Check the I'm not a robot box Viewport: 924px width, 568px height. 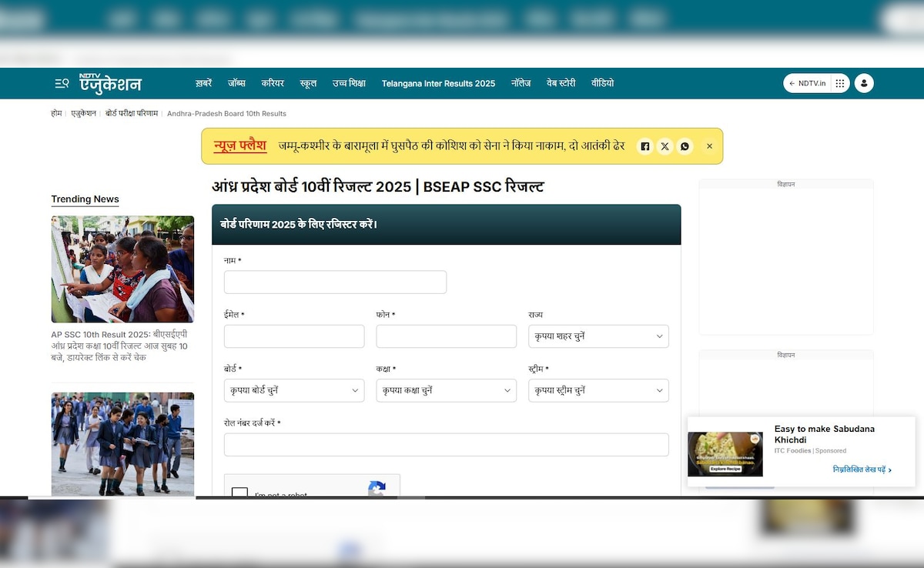tap(240, 493)
